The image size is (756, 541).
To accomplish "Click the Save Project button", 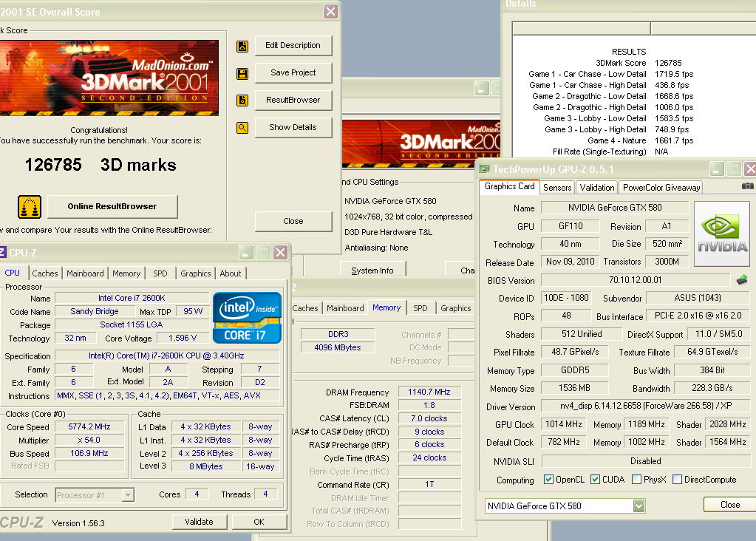I will point(293,73).
